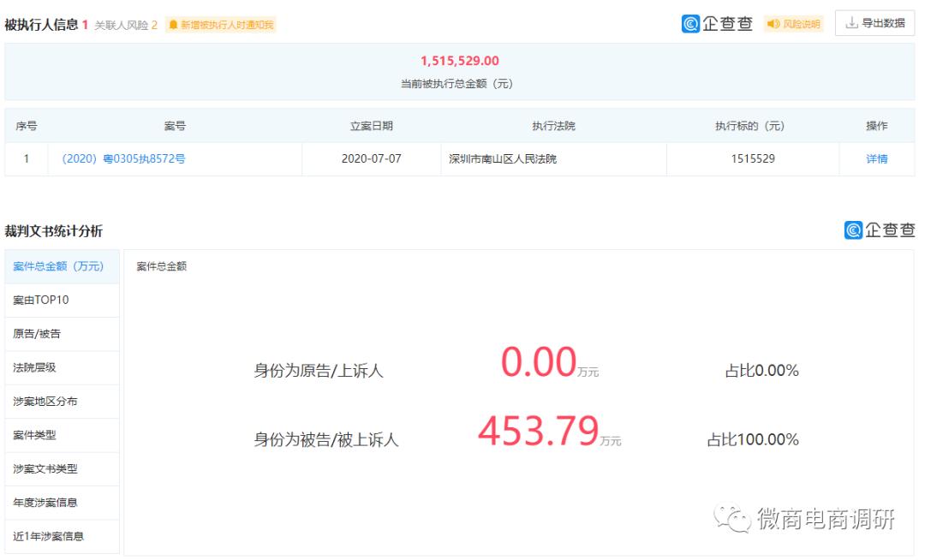Open the 法院层级 tab
This screenshot has width=925, height=560.
coord(34,367)
